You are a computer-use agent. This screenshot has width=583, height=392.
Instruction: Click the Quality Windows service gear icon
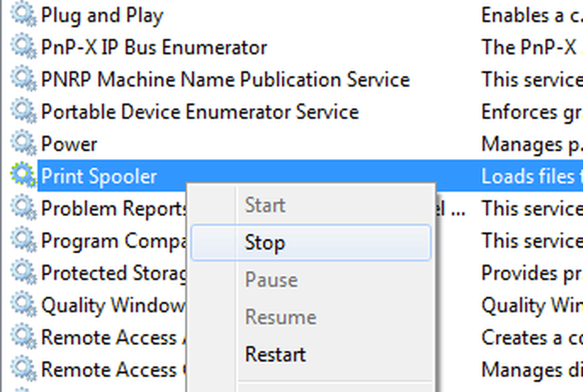coord(24,305)
